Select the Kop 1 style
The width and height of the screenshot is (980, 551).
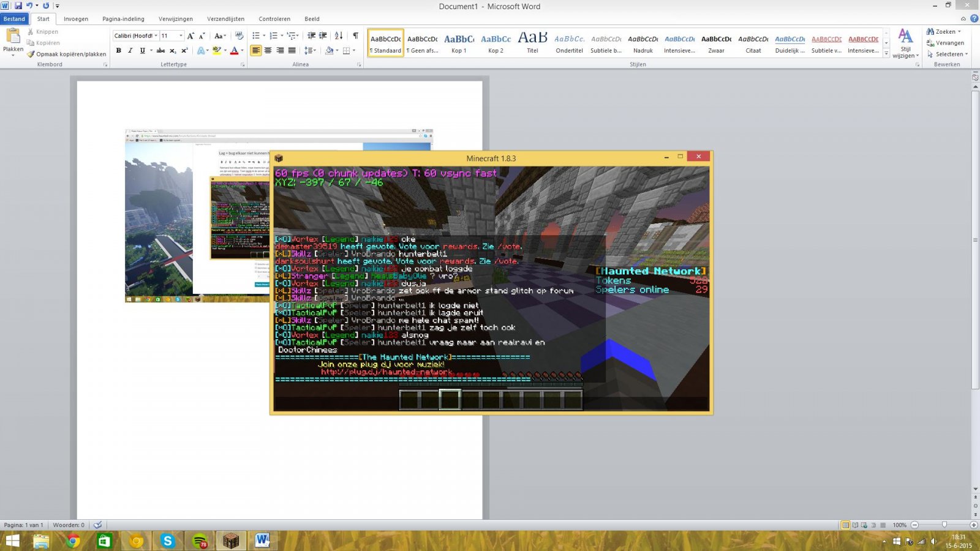tap(459, 43)
